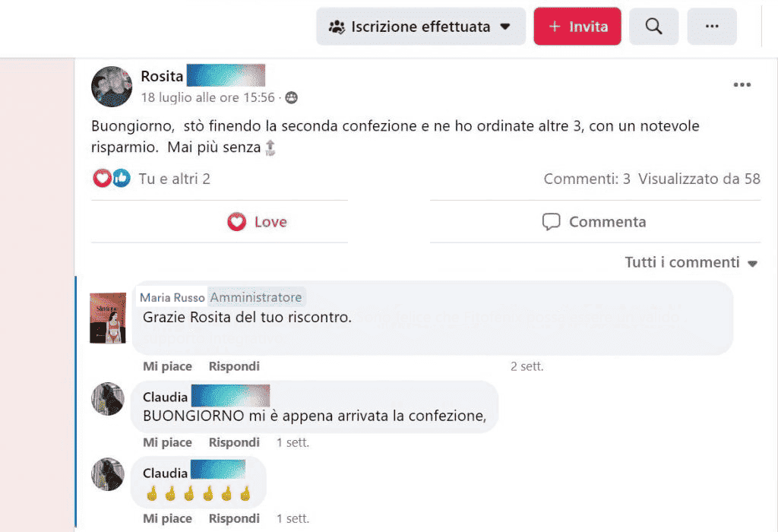Open Claudia's avatar next to BUONGIORNO comment

tap(108, 398)
